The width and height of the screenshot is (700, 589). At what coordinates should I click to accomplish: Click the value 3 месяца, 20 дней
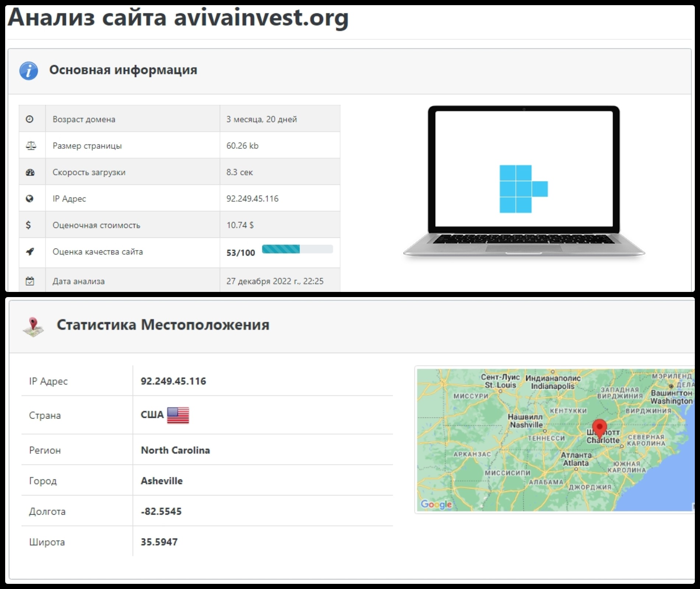coord(262,119)
